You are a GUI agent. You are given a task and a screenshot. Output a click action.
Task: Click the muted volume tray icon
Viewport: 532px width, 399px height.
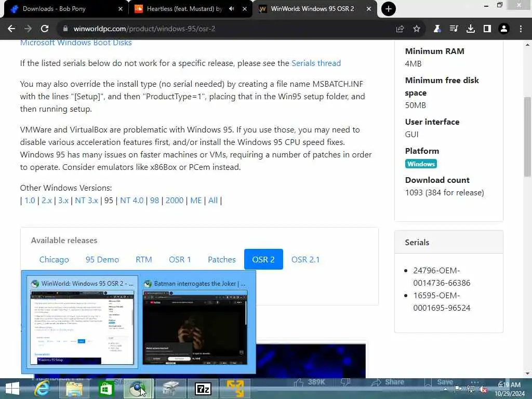(x=483, y=389)
